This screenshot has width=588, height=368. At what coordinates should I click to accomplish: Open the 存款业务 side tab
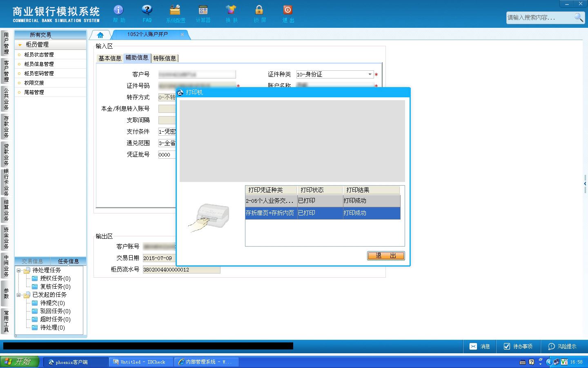pyautogui.click(x=6, y=127)
